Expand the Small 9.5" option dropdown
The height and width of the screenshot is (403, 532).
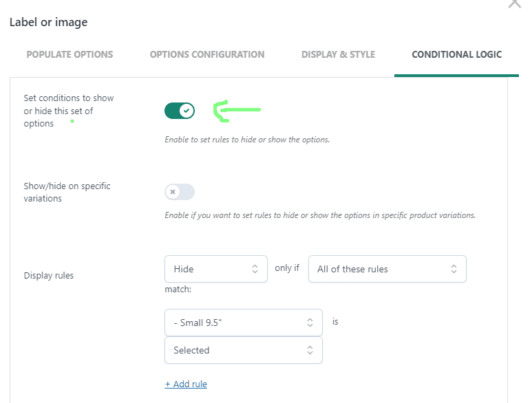(x=243, y=323)
